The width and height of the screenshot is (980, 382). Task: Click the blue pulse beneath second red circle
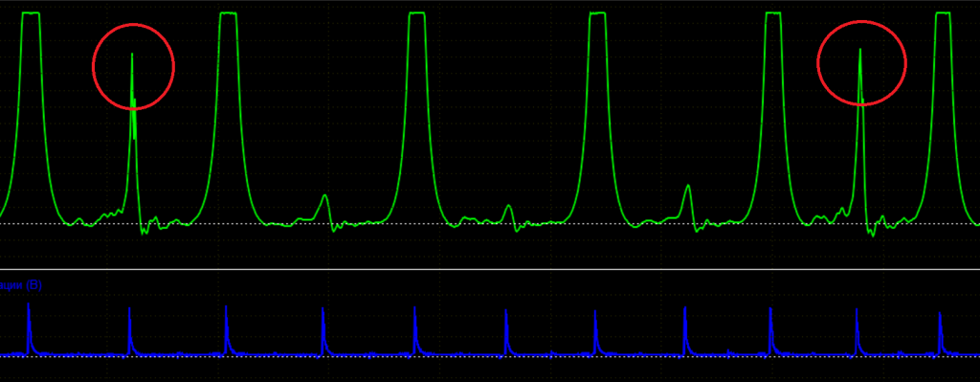tap(857, 332)
